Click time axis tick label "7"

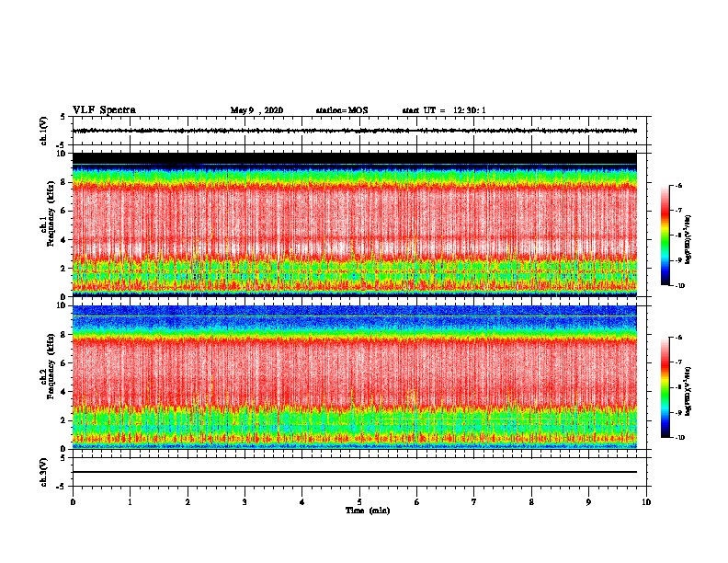coord(474,502)
